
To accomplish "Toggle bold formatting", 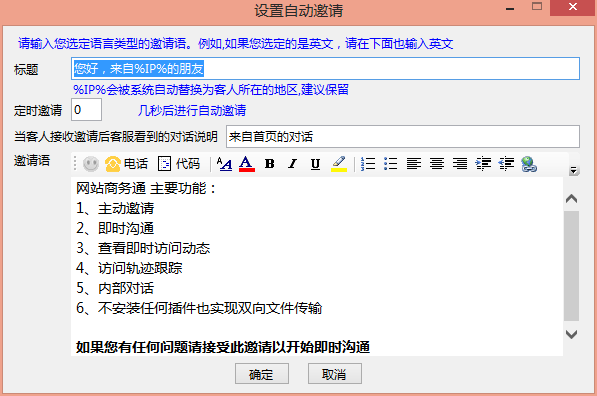I will [x=270, y=164].
